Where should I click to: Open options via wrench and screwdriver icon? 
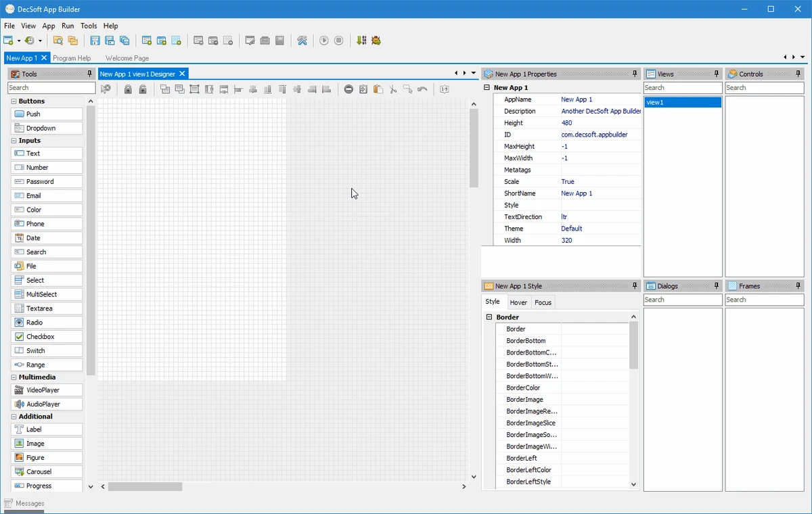pyautogui.click(x=302, y=41)
